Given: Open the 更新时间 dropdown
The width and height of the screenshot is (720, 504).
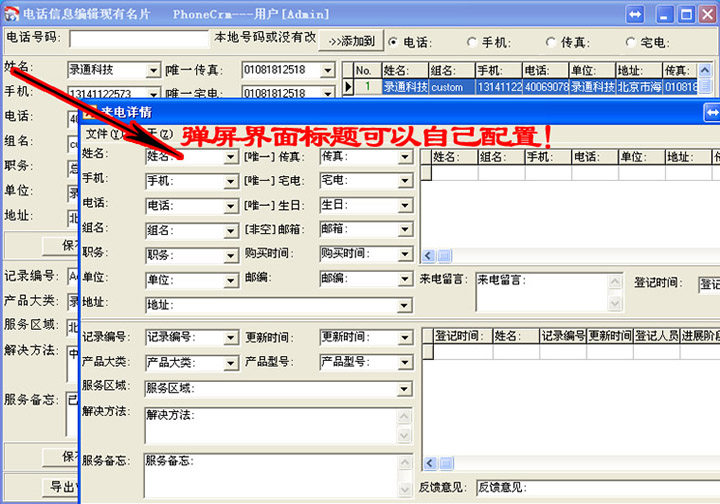Looking at the screenshot, I should [404, 338].
